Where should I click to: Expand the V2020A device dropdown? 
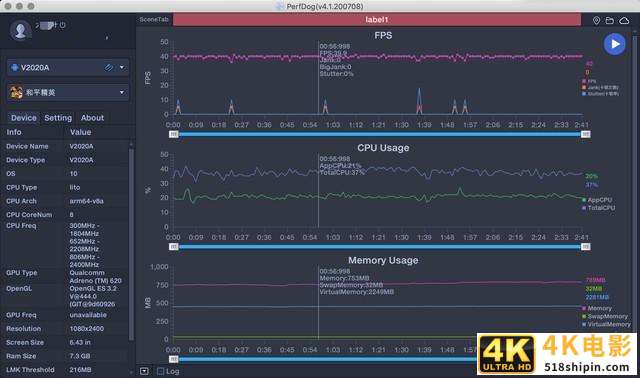pyautogui.click(x=122, y=67)
